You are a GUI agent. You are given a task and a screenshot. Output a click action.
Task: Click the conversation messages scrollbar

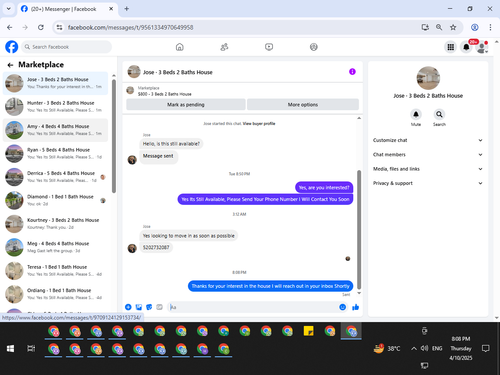coord(359,229)
